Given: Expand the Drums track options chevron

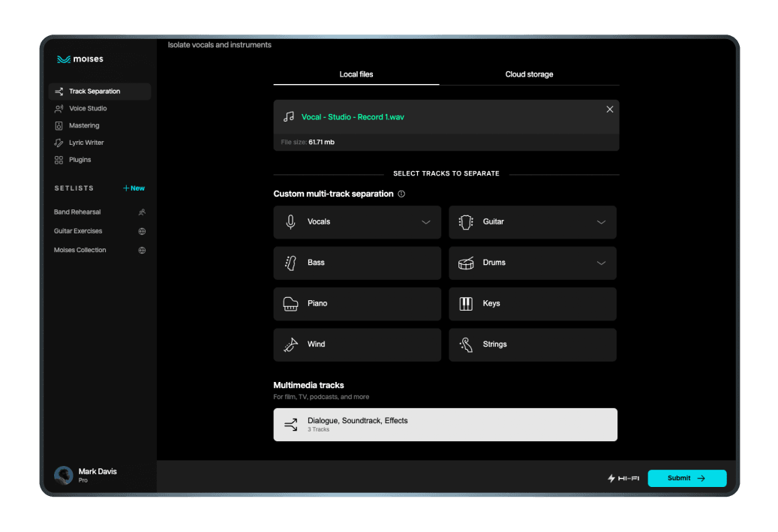Looking at the screenshot, I should [600, 263].
